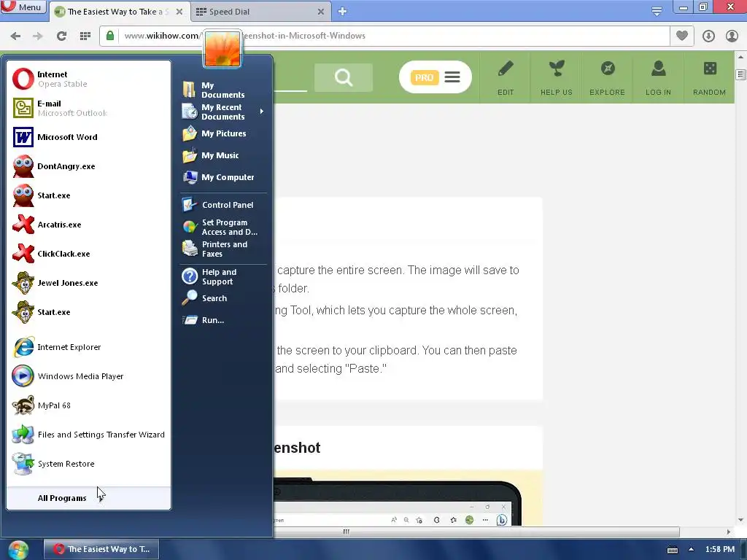Click the wikiHow search button
Viewport: 747px width, 560px height.
point(344,77)
